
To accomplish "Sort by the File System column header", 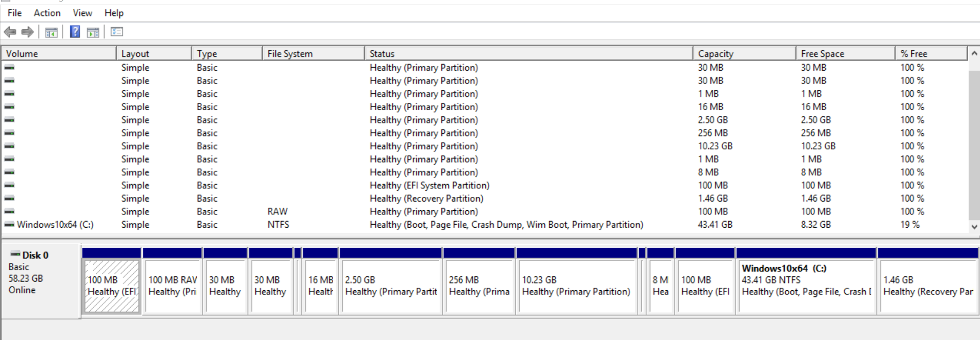I will (314, 53).
